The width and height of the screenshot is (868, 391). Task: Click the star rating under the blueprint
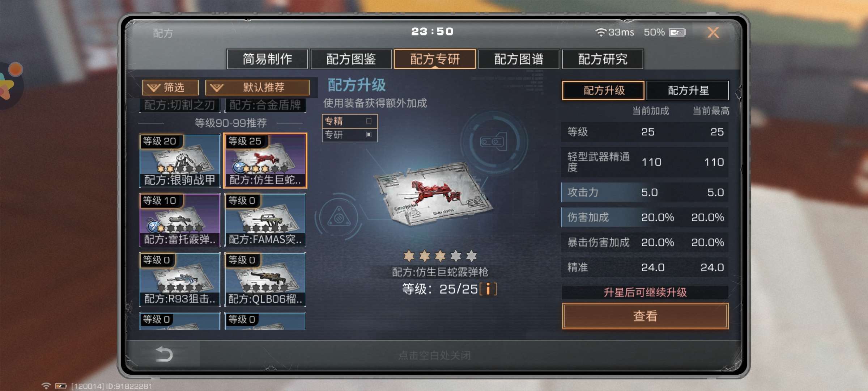point(440,256)
